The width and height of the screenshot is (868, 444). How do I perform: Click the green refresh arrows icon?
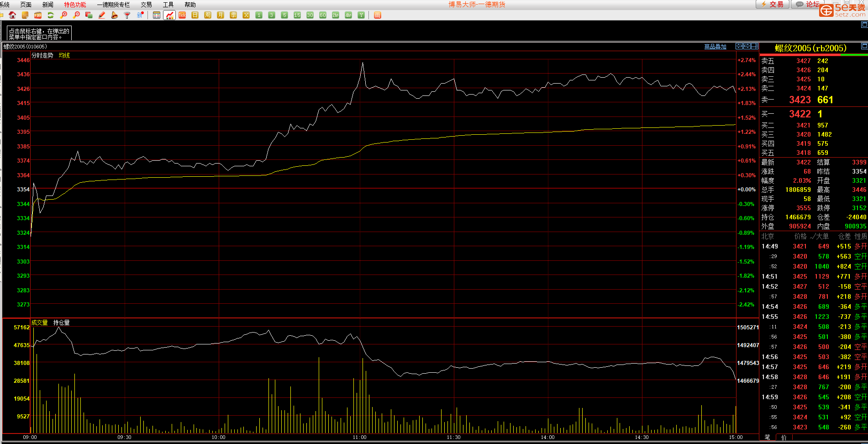coord(51,15)
